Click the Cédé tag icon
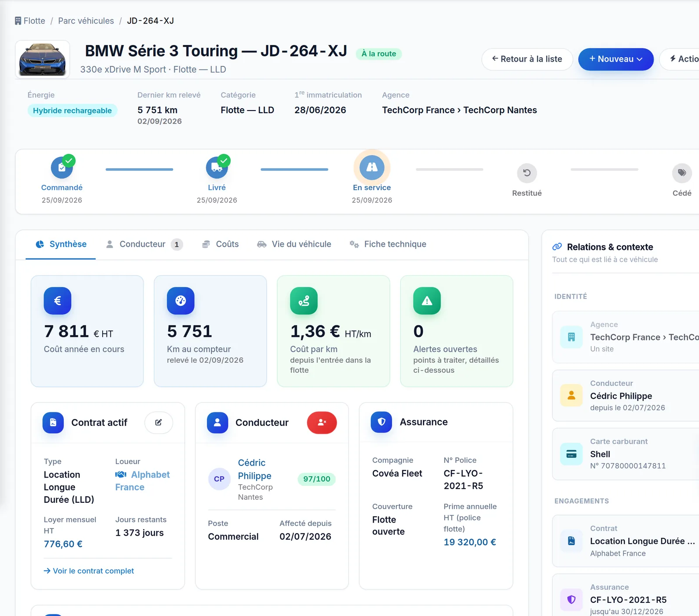Image resolution: width=699 pixels, height=616 pixels. tap(682, 173)
